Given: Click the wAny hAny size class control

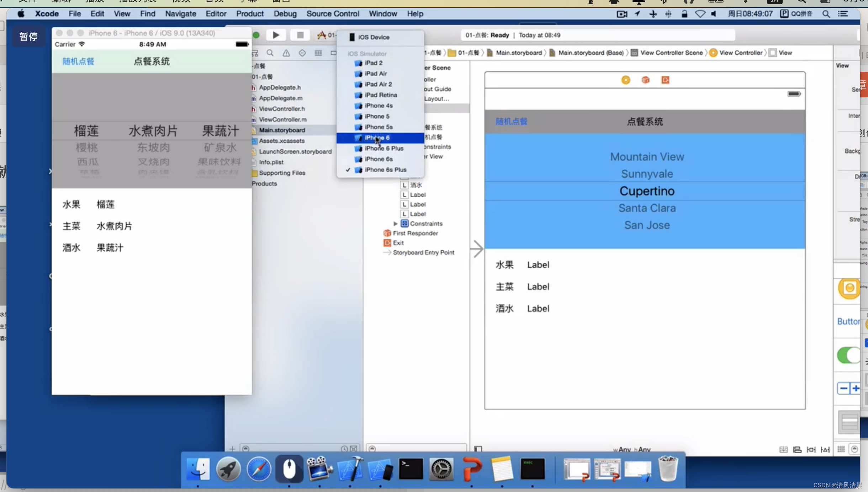Looking at the screenshot, I should click(632, 449).
